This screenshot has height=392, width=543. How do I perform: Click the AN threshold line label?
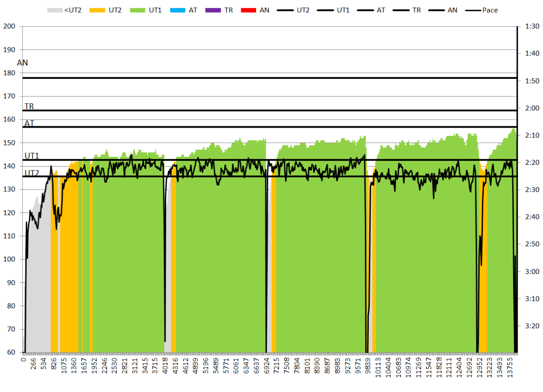pyautogui.click(x=23, y=63)
